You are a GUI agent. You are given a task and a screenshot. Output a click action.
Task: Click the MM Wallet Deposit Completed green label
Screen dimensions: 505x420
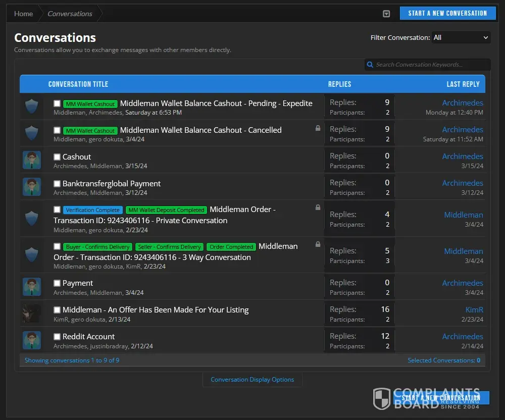coord(166,210)
